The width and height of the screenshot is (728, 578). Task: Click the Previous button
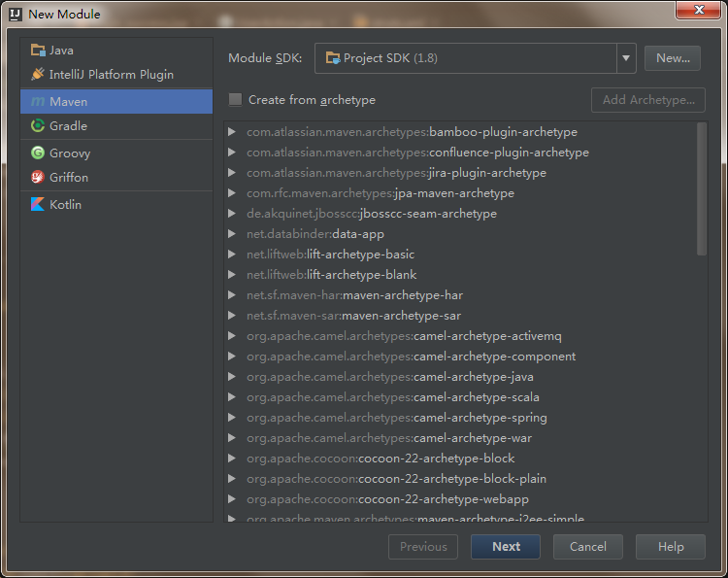(x=423, y=547)
